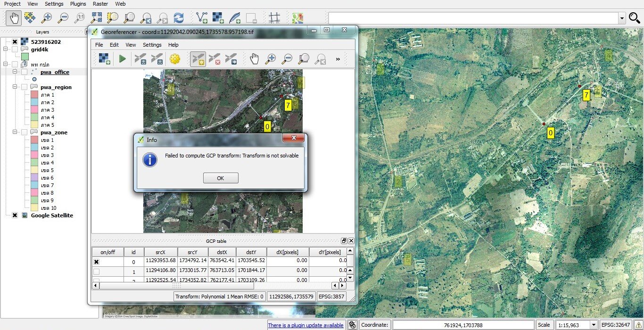
Task: Refresh the map canvas
Action: tap(179, 18)
